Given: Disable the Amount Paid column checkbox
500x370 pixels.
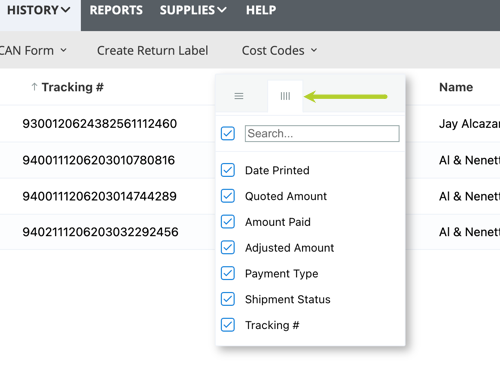Looking at the screenshot, I should [x=228, y=222].
